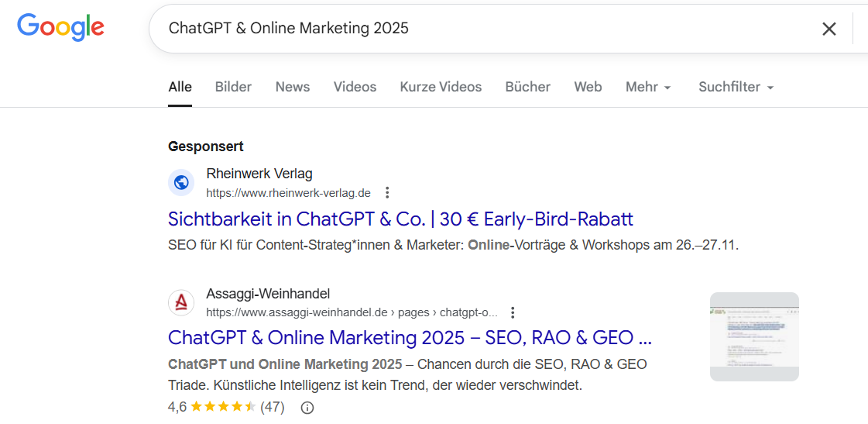
Task: Open three-dot menu for Rheinwerk Verlag ad
Action: pyautogui.click(x=388, y=193)
